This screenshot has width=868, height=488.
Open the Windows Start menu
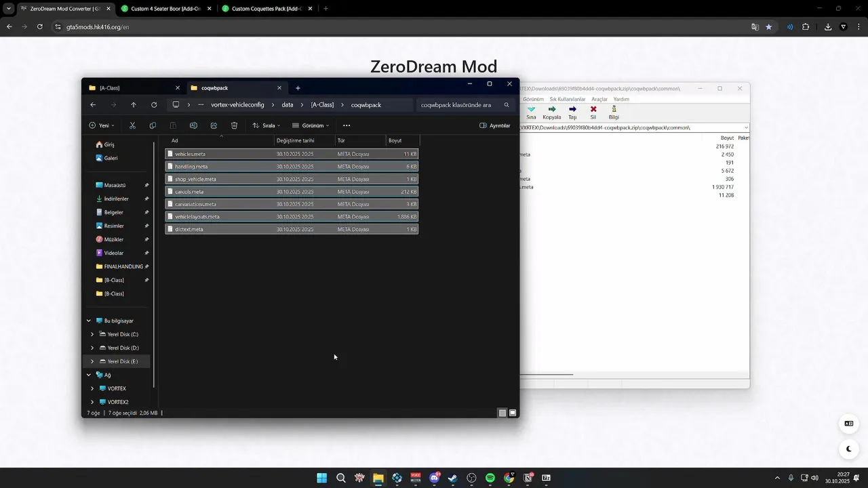(x=321, y=478)
